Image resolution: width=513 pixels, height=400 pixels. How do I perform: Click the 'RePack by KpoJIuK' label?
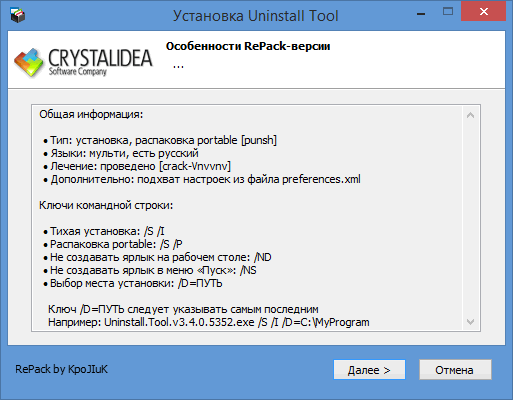coord(62,369)
